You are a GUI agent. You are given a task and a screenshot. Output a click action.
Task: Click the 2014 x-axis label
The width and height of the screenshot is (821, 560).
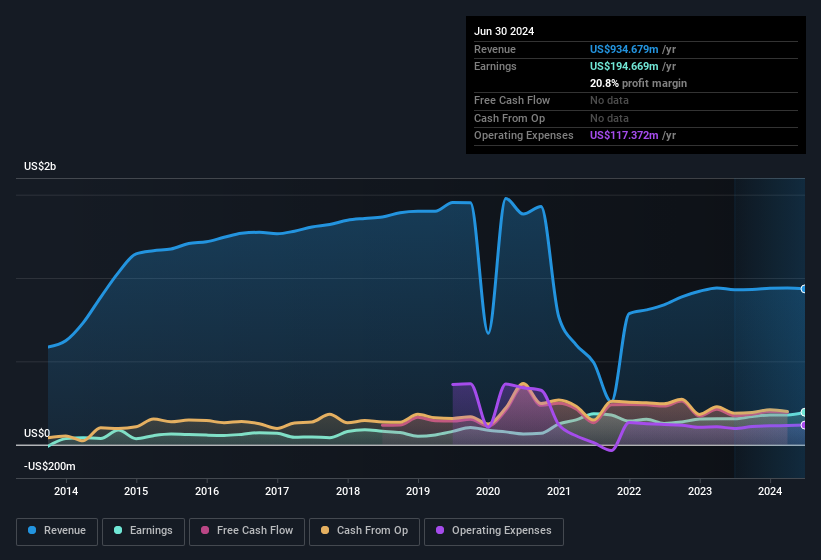click(66, 491)
